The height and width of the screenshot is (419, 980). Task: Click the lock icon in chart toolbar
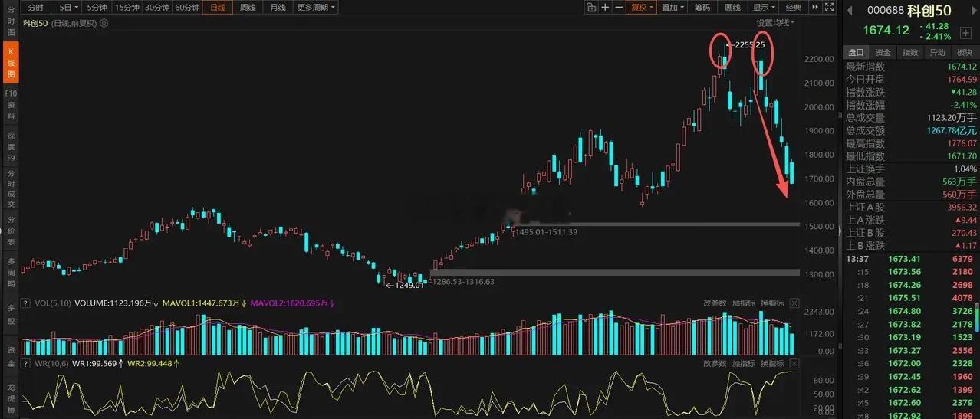point(591,7)
